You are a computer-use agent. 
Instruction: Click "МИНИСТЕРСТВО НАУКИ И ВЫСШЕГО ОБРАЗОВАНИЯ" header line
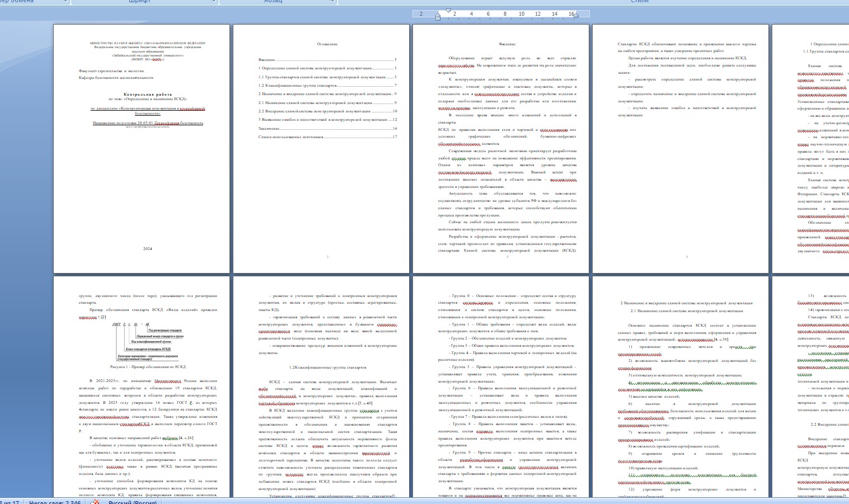[148, 43]
